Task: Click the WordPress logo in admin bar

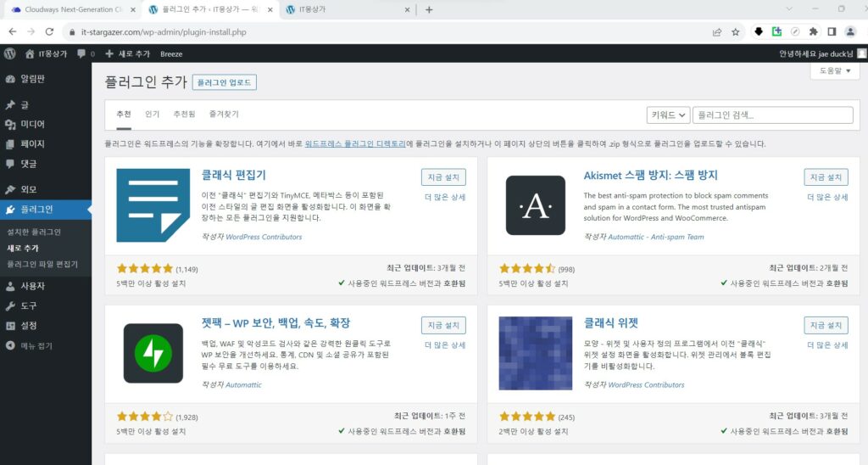Action: [x=9, y=53]
